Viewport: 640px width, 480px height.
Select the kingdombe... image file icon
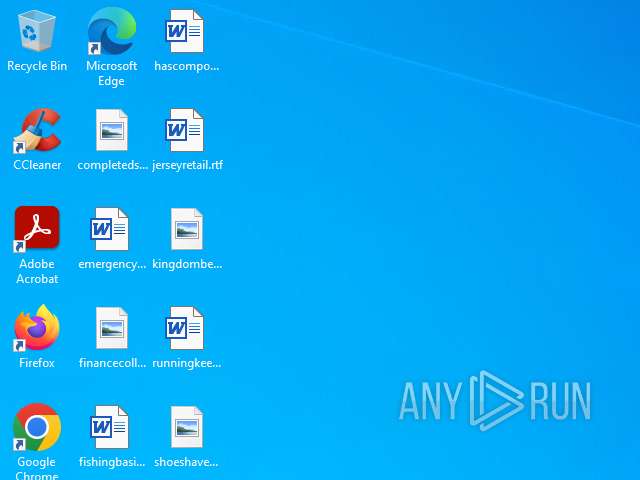point(187,229)
